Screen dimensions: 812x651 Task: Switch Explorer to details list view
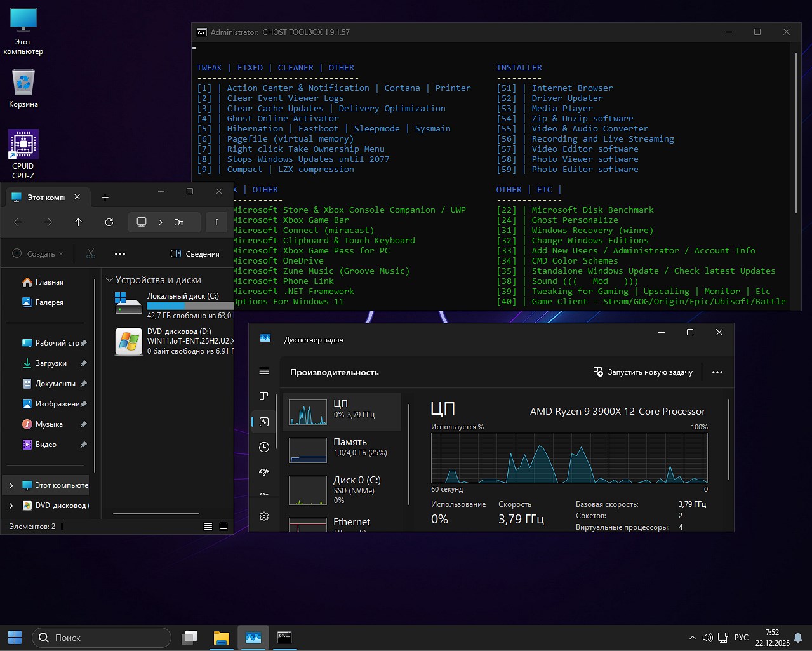[x=208, y=527]
